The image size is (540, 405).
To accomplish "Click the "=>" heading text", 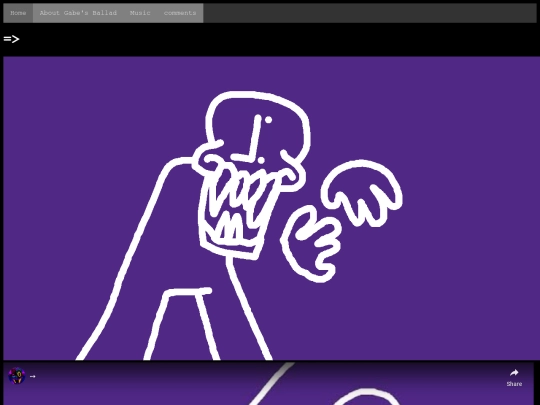I will coord(11,39).
